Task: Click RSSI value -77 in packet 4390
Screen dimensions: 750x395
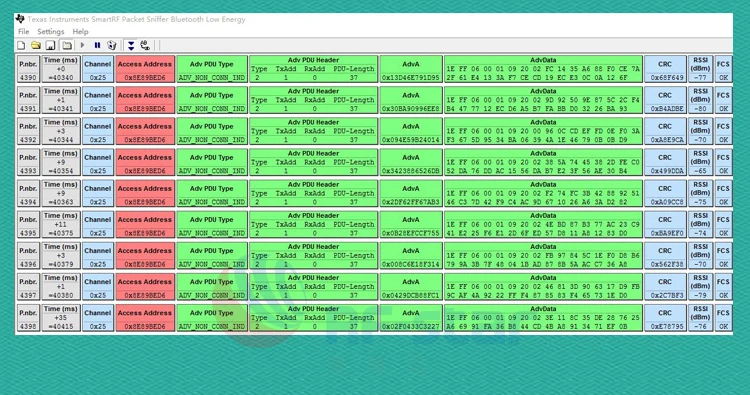Action: point(700,77)
